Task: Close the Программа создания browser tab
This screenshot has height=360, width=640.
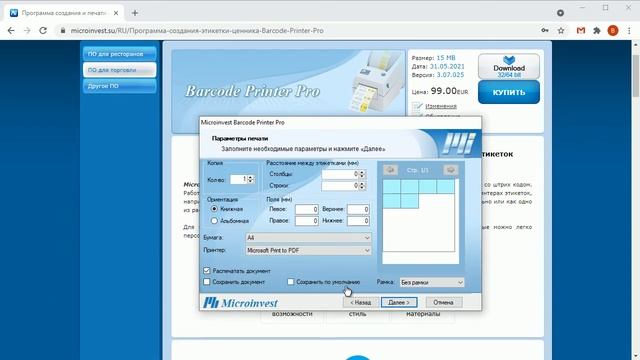Action: click(x=116, y=13)
